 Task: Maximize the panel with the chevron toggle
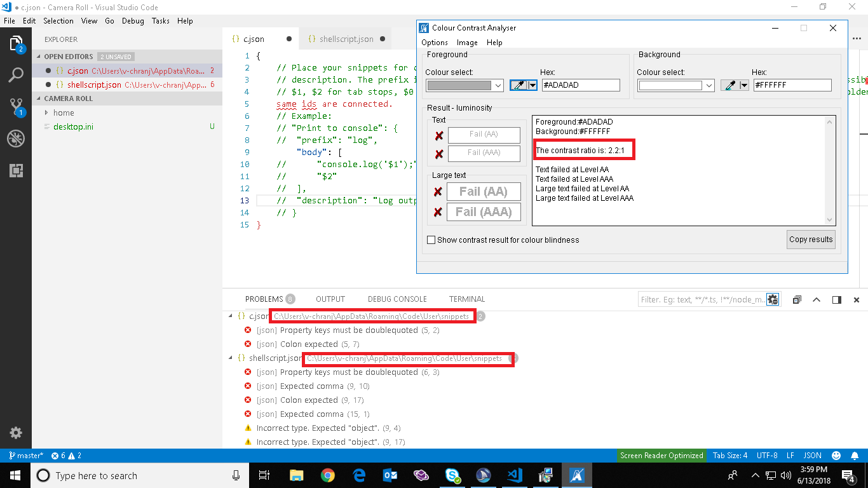(x=817, y=299)
